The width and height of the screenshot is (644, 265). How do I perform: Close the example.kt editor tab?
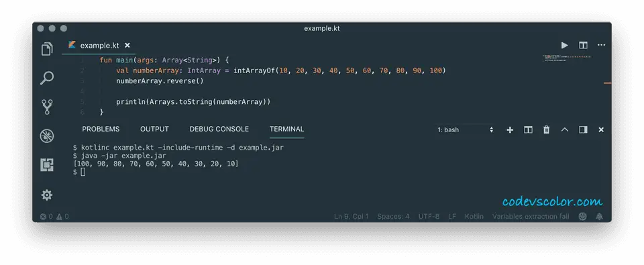click(x=127, y=45)
